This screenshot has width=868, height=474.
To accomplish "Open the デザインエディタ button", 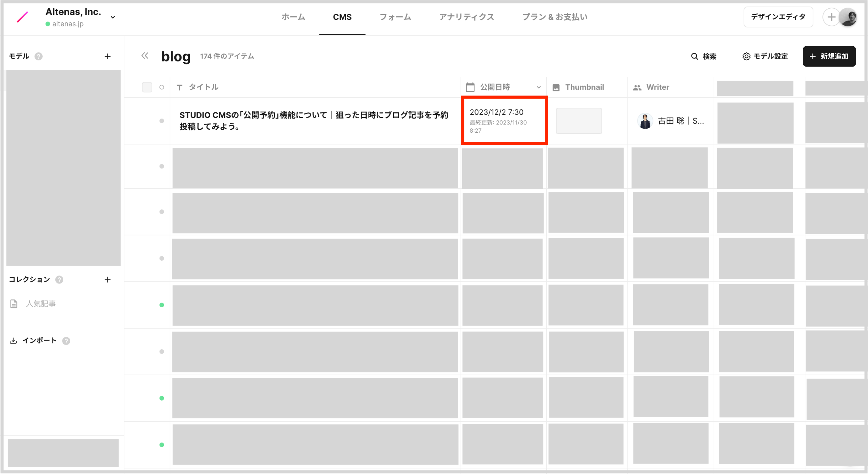I will click(778, 17).
